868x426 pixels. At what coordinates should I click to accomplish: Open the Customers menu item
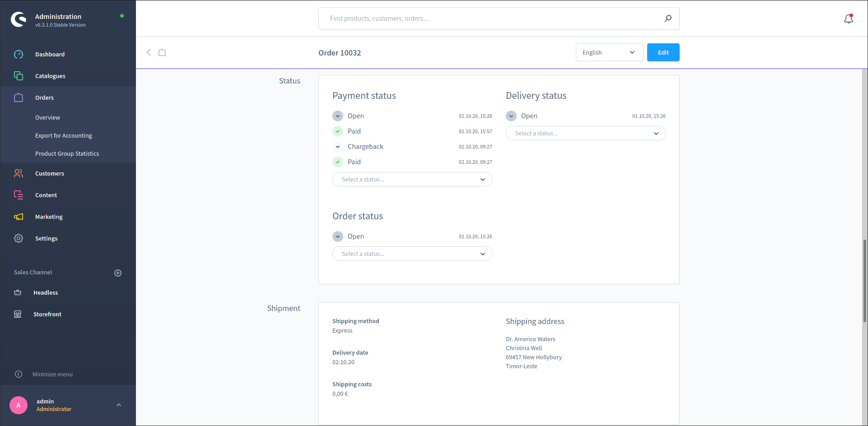point(68,173)
